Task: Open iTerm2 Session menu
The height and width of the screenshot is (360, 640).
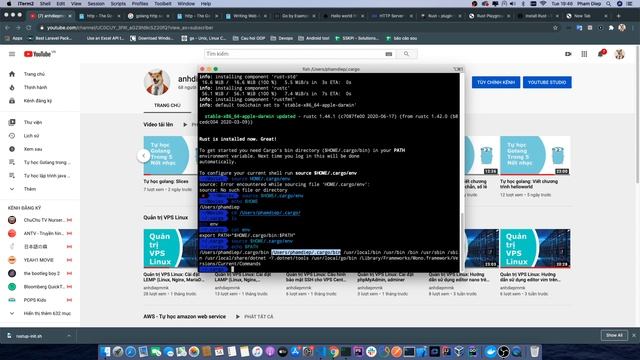Action: 96,4
